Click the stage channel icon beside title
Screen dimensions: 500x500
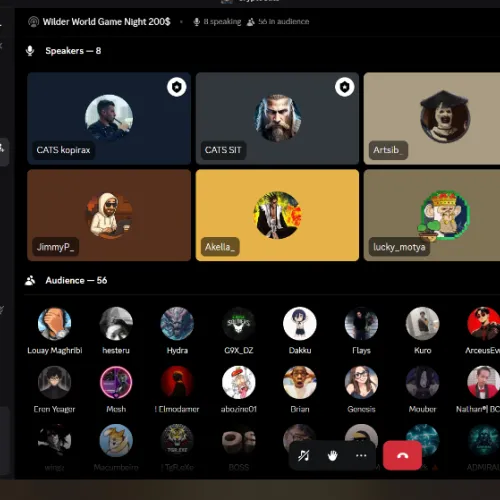pyautogui.click(x=33, y=22)
